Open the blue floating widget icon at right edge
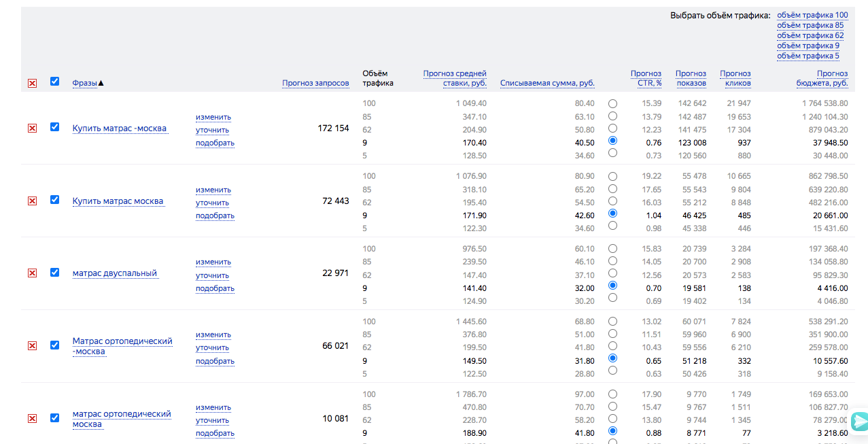This screenshot has height=444, width=868. pos(859,421)
